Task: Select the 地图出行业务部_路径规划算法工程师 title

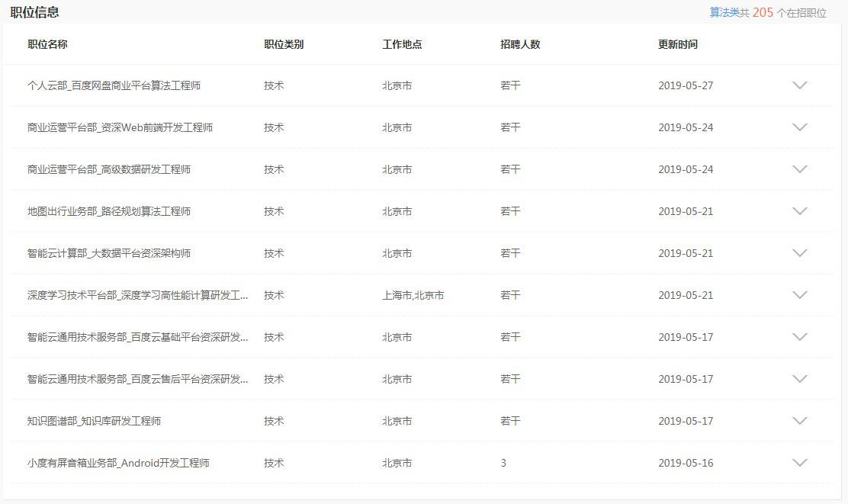Action: (108, 211)
